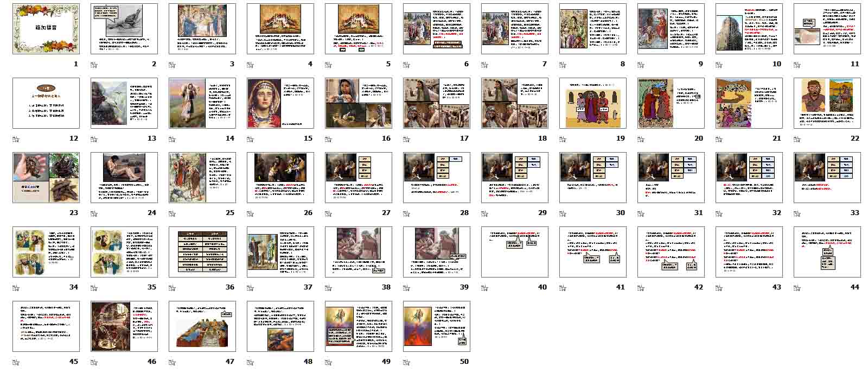Click the animation star icon under slide 36
This screenshot has height=372, width=868.
(x=172, y=288)
